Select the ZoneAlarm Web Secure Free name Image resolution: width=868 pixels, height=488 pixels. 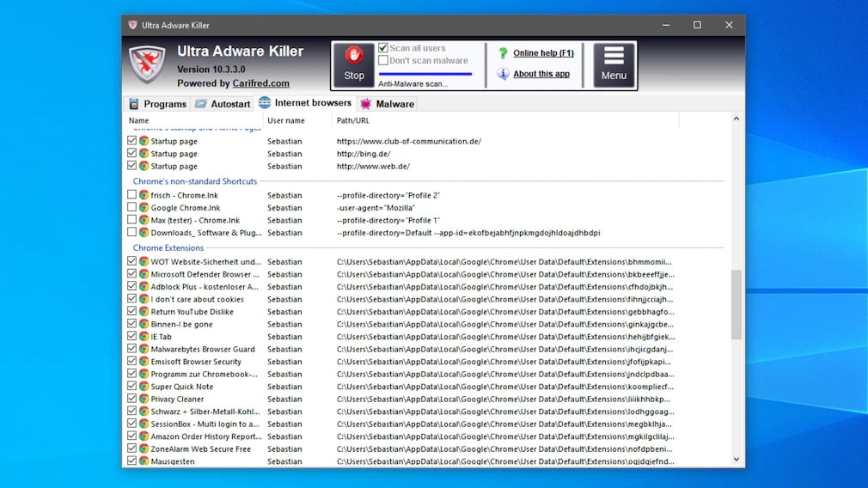click(x=200, y=448)
